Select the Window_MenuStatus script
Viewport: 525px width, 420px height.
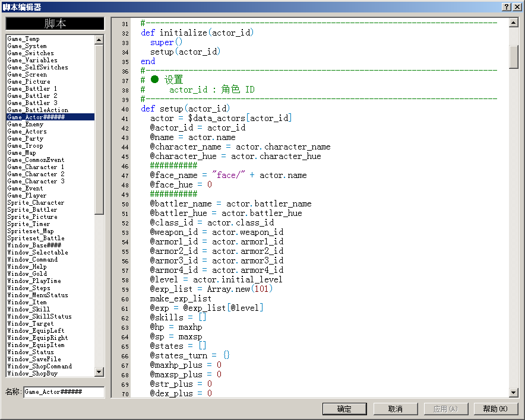[50, 295]
